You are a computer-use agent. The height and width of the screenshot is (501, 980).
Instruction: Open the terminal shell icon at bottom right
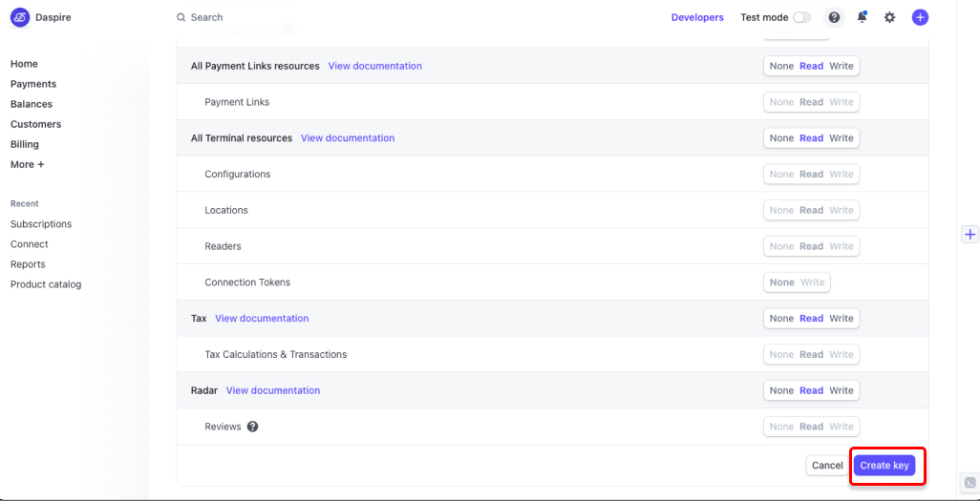(x=969, y=482)
